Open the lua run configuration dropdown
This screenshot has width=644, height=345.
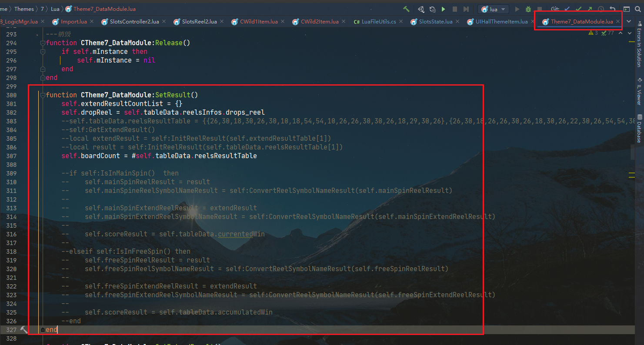point(494,9)
